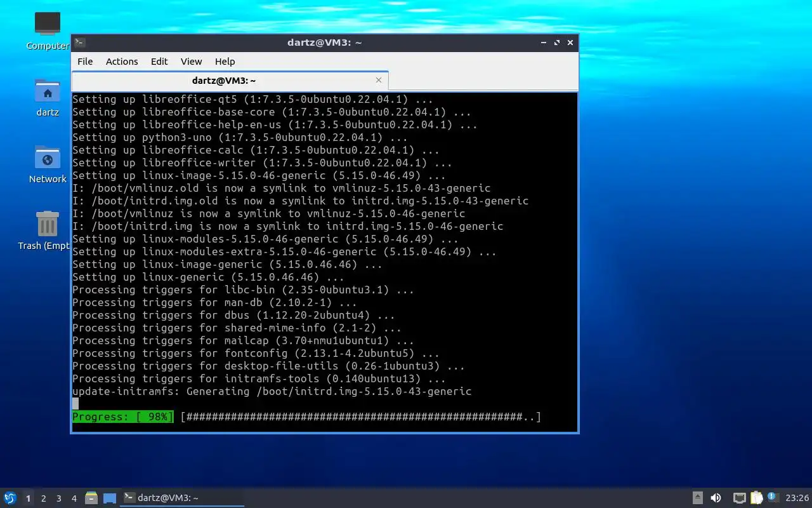This screenshot has width=812, height=508.
Task: Open the volume control tray icon
Action: point(716,498)
